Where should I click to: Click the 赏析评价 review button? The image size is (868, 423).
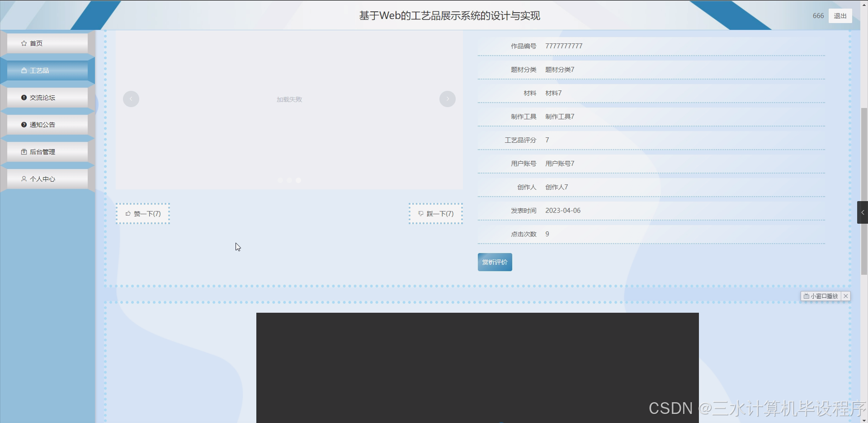tap(495, 262)
